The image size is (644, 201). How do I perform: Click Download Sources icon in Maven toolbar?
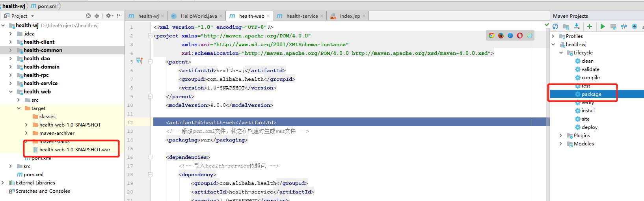577,26
